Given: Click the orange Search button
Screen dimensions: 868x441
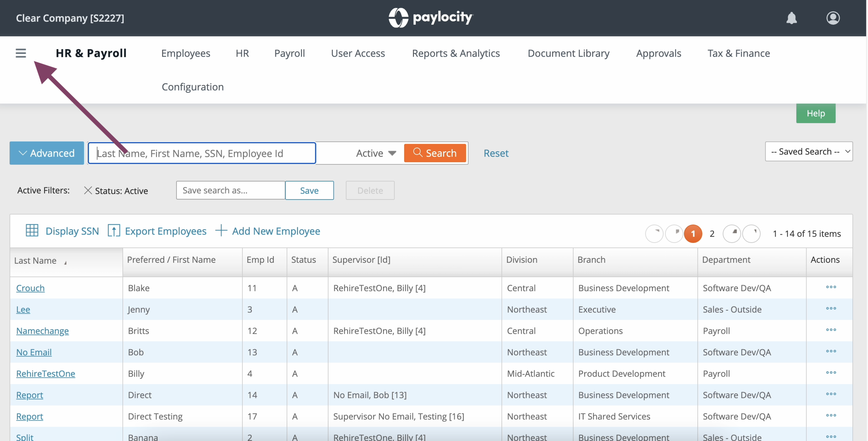Looking at the screenshot, I should [x=435, y=153].
